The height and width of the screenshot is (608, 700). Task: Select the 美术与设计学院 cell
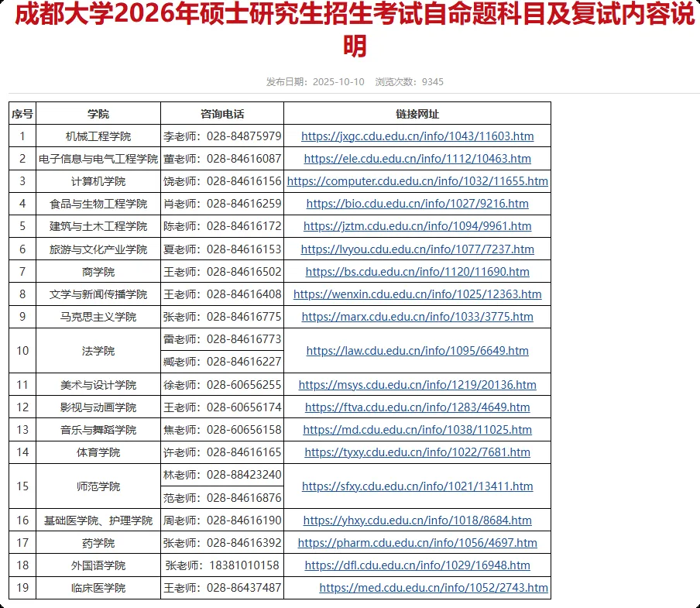click(98, 385)
